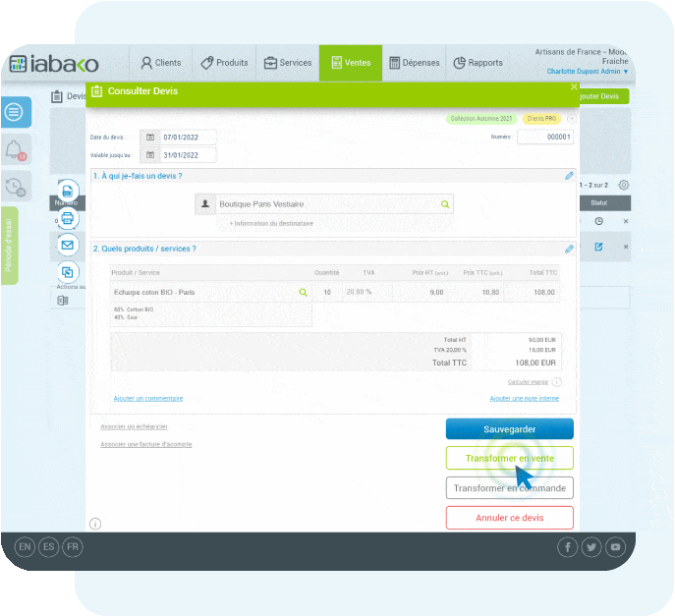Close the Consulter Devis dialog
Image resolution: width=675 pixels, height=616 pixels.
point(574,87)
